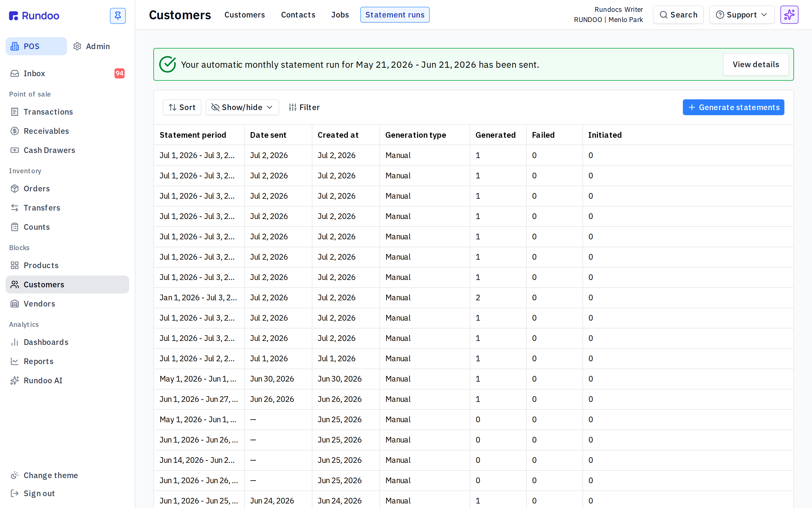Screen dimensions: 812x508
Task: Switch to Admin mode
Action: click(x=92, y=46)
